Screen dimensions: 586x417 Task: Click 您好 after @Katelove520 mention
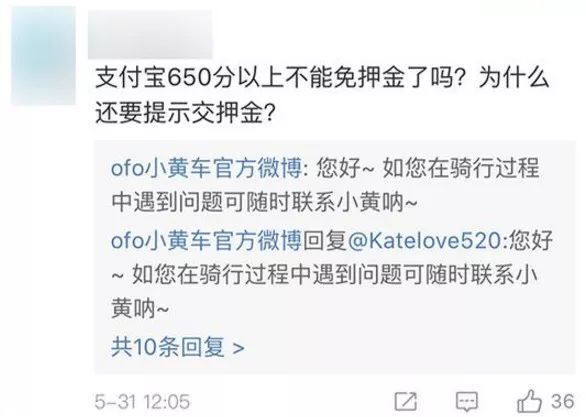coord(531,241)
